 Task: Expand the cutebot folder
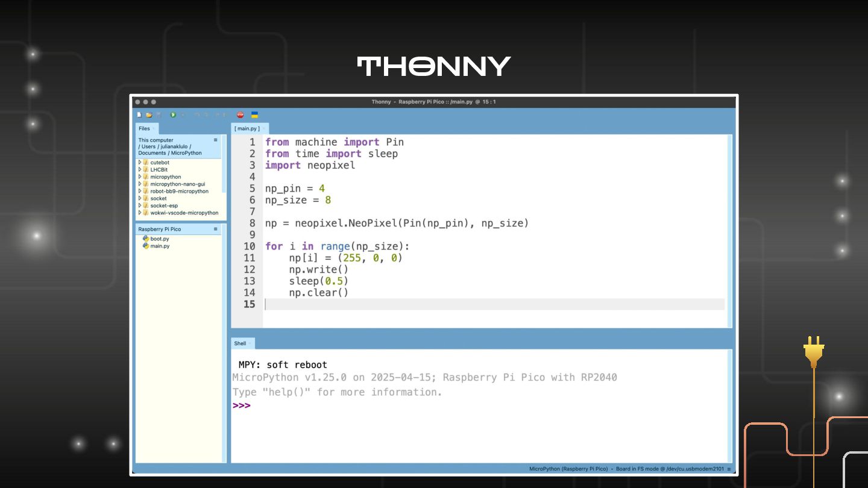(140, 163)
